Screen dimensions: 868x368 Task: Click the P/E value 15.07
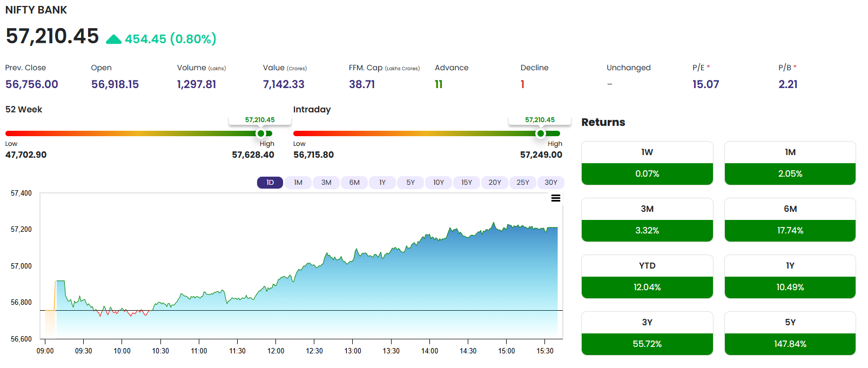(706, 84)
